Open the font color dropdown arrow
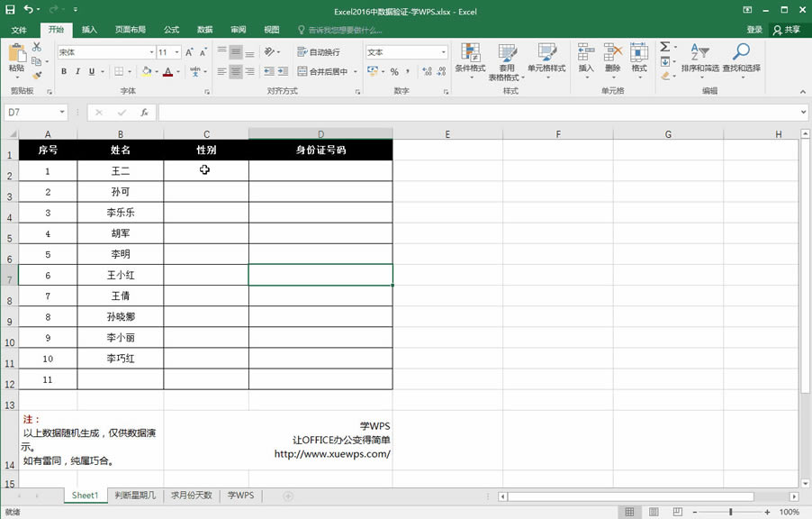 [176, 69]
